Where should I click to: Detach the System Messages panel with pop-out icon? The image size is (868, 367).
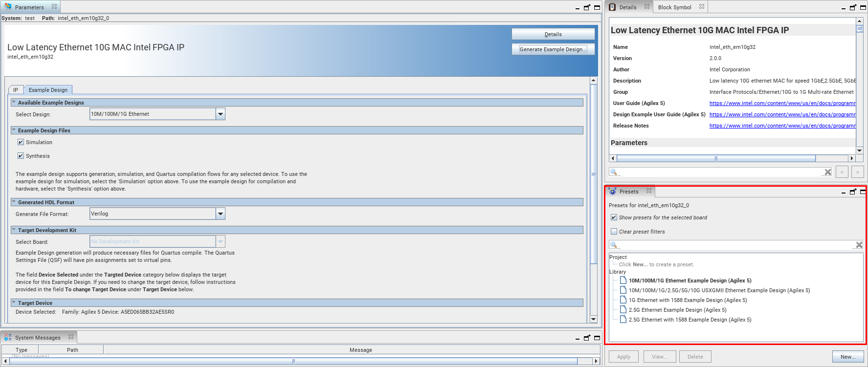587,338
